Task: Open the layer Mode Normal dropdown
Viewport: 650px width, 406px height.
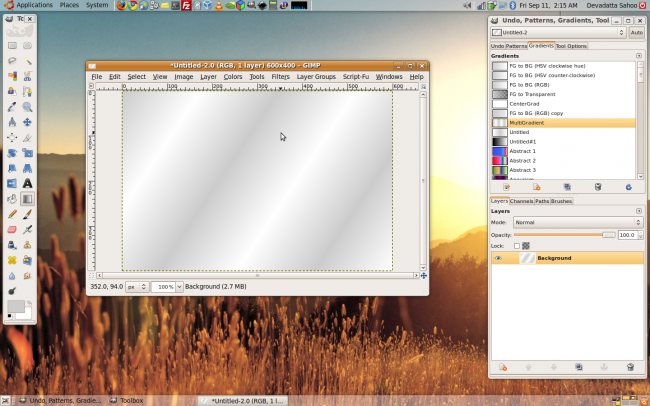Action: tap(578, 222)
